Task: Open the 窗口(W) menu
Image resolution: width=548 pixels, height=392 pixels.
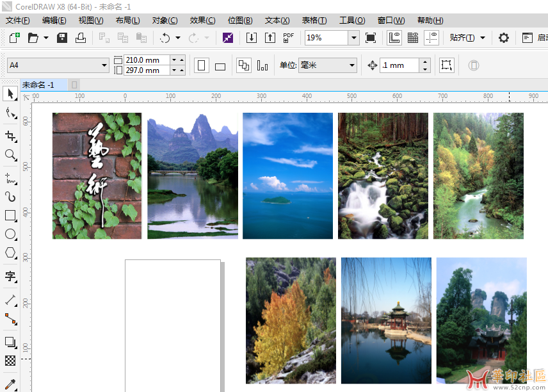Action: [391, 20]
